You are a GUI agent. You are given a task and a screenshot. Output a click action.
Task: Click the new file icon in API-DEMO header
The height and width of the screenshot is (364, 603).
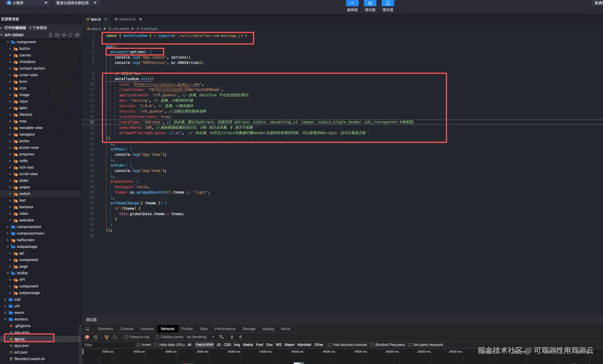click(x=51, y=35)
